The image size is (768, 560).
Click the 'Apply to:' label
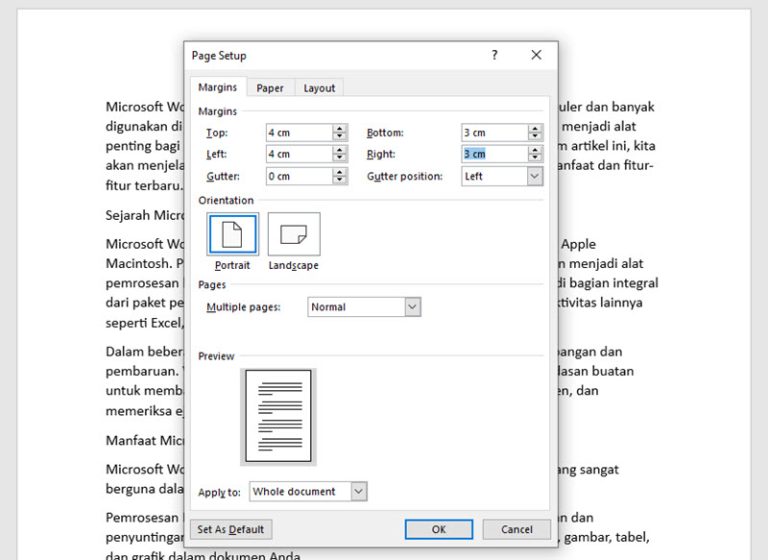pyautogui.click(x=219, y=492)
